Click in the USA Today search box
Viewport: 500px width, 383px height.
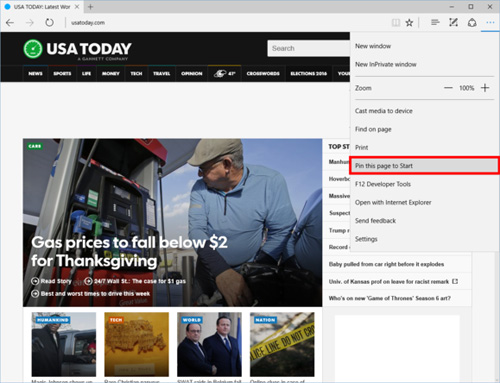point(308,48)
